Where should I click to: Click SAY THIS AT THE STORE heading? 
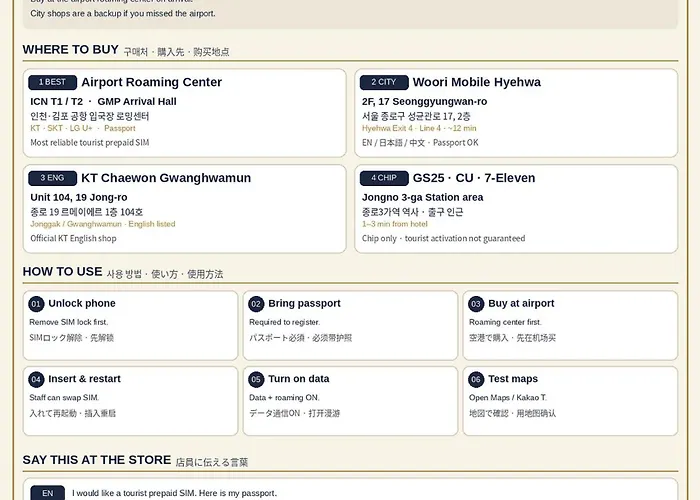click(x=97, y=460)
